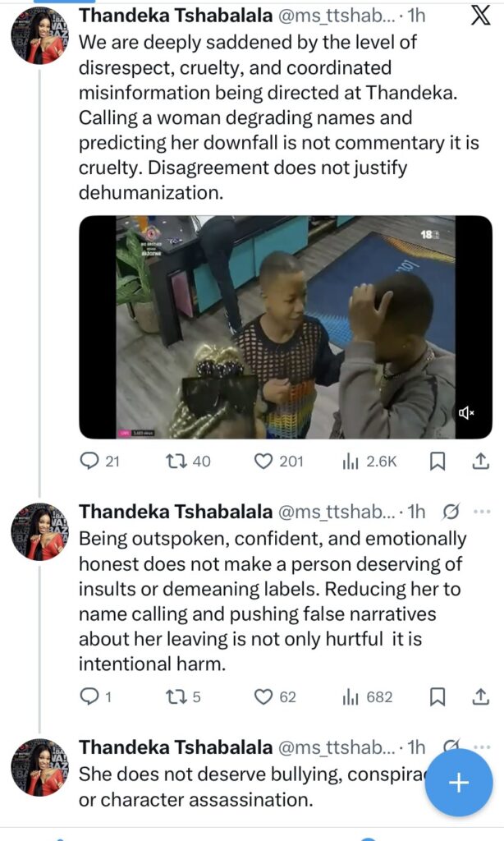Viewport: 504px width, 841px height.
Task: Repost the tweet with 40 reposts
Action: click(x=176, y=462)
